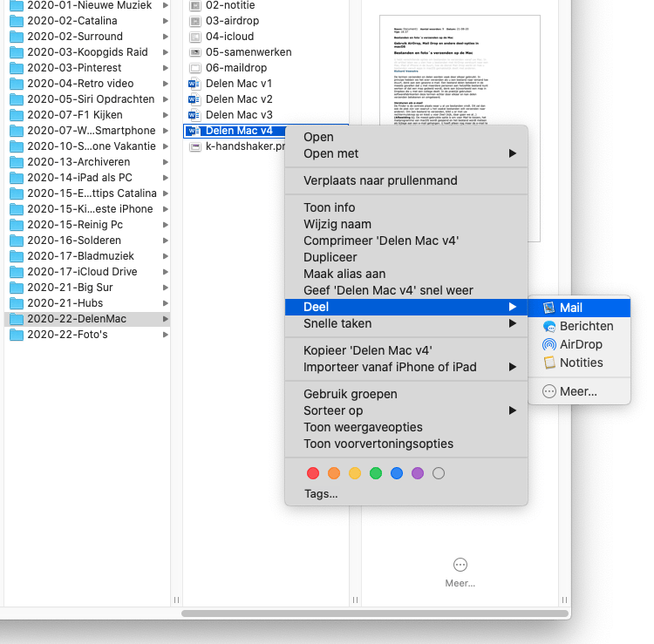
Task: Click the image icon of 03-airdrop
Action: (x=194, y=21)
